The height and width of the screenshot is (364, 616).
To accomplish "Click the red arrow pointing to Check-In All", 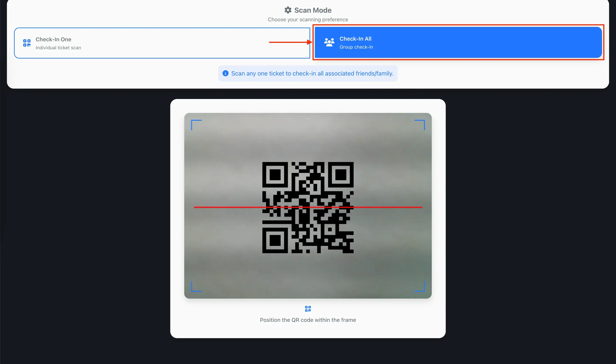I will 289,42.
